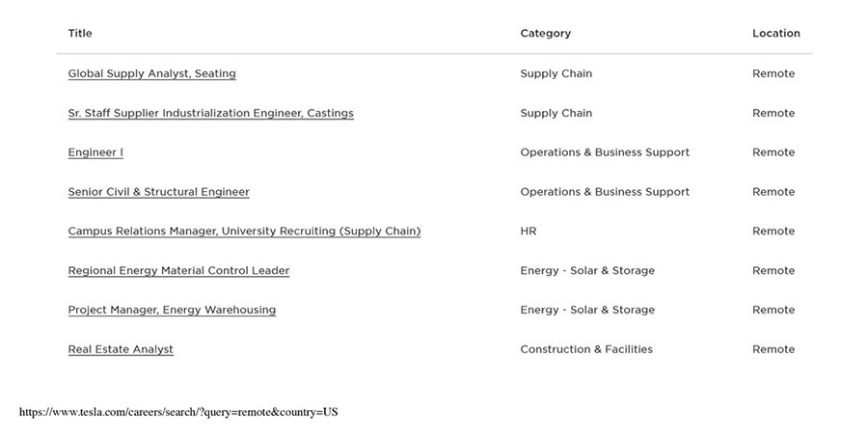This screenshot has height=439, width=868.
Task: Click Remote location in Senior Civil Engineer row
Action: (773, 192)
